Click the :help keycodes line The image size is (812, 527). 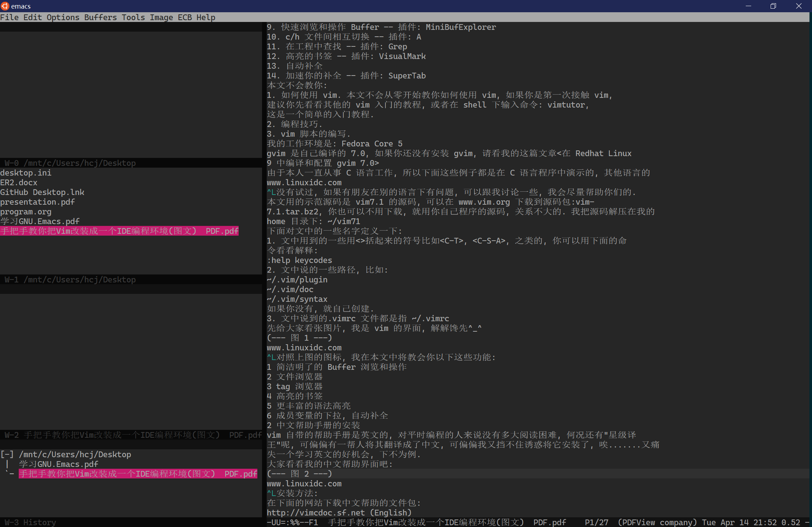tap(299, 260)
